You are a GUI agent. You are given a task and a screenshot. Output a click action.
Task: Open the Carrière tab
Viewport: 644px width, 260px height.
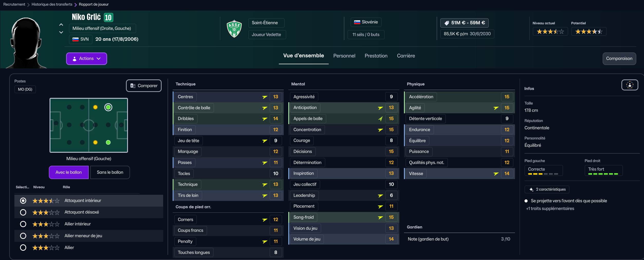[x=406, y=56]
